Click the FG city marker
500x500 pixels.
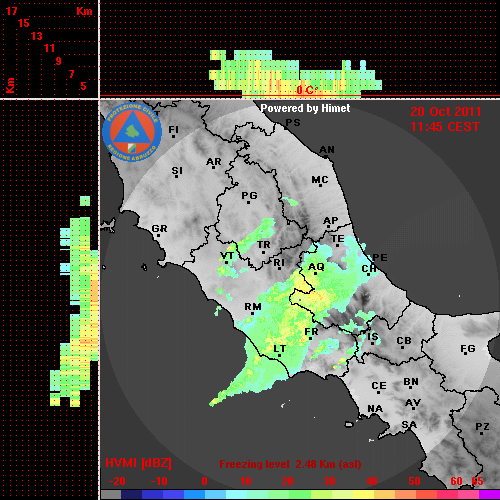coord(468,349)
